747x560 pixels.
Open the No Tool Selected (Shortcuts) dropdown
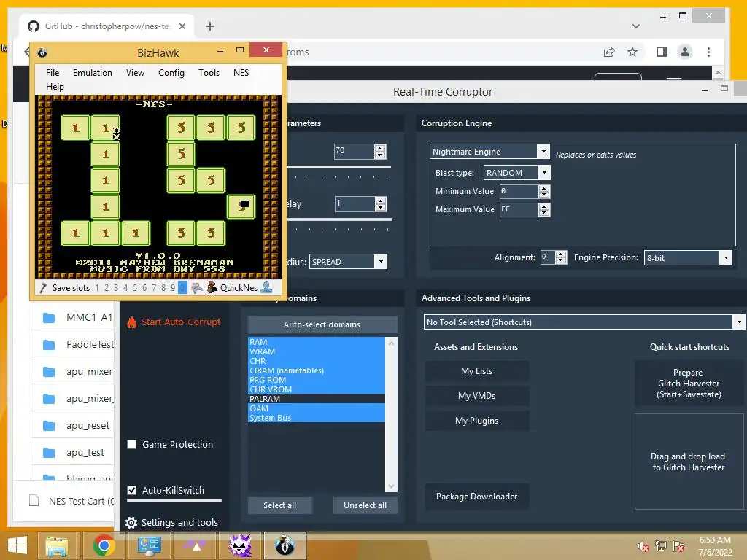[x=738, y=322]
